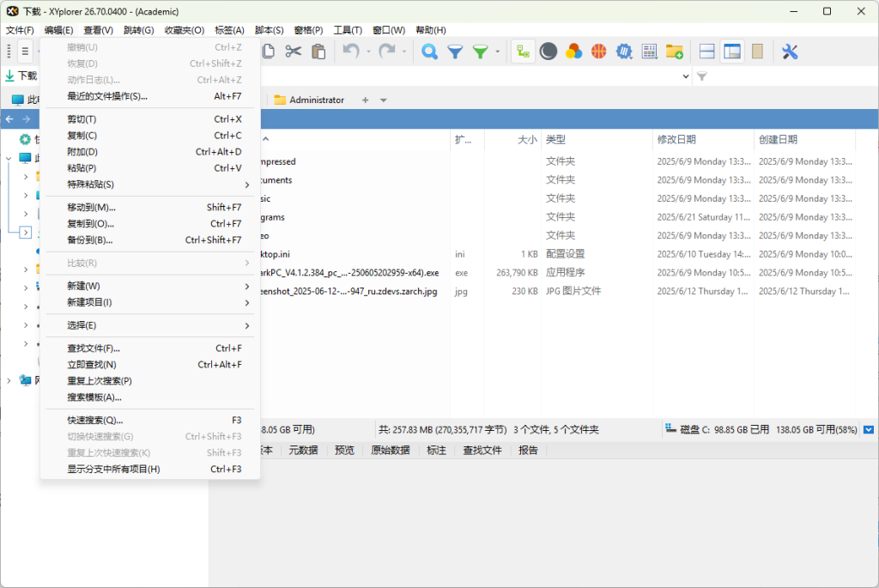The height and width of the screenshot is (588, 879).
Task: Click the magnifier Find Files toolbar icon
Action: click(x=430, y=52)
